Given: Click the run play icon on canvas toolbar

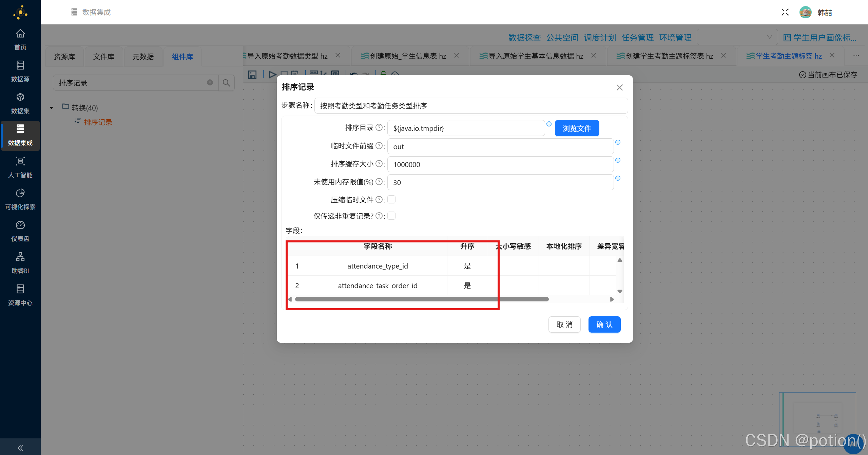Looking at the screenshot, I should [x=272, y=75].
